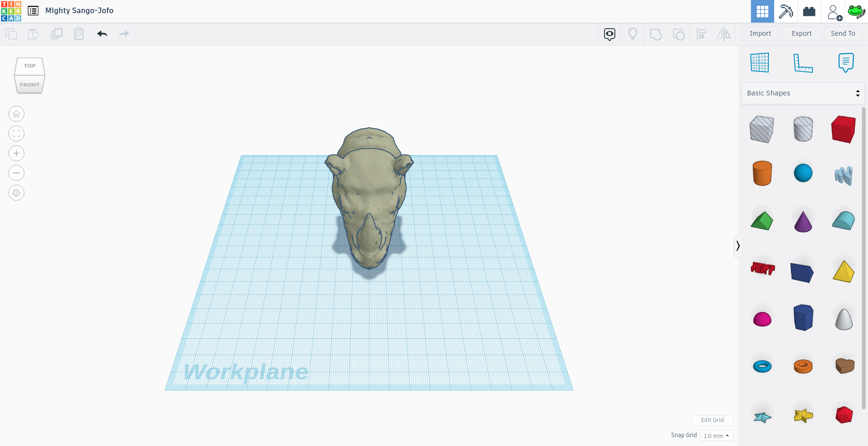
Task: Click the Mirror/Flip icon
Action: (x=723, y=34)
